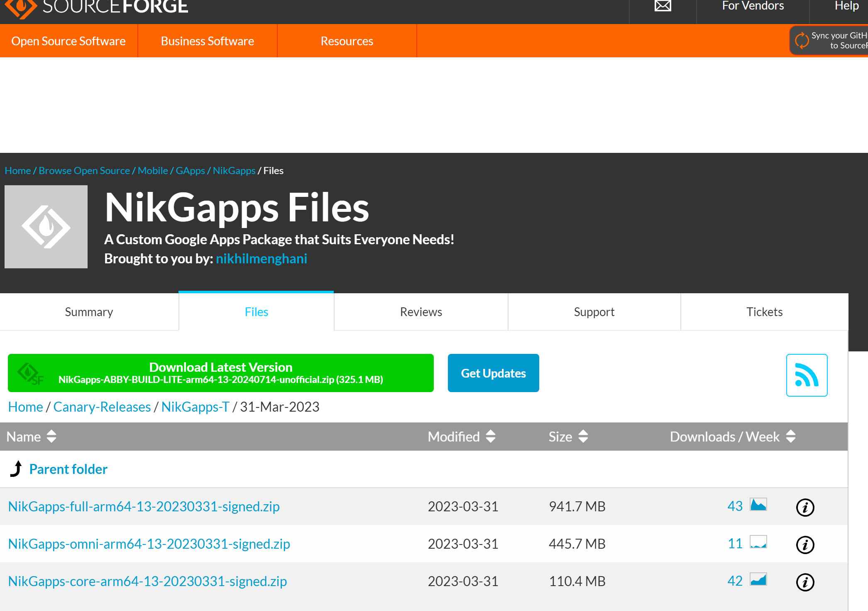This screenshot has height=611, width=868.
Task: Switch to the Support tab
Action: coord(594,312)
